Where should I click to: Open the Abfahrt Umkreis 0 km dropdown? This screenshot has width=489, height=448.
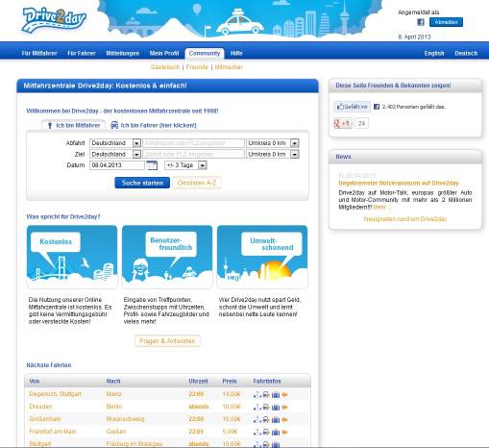click(x=273, y=143)
